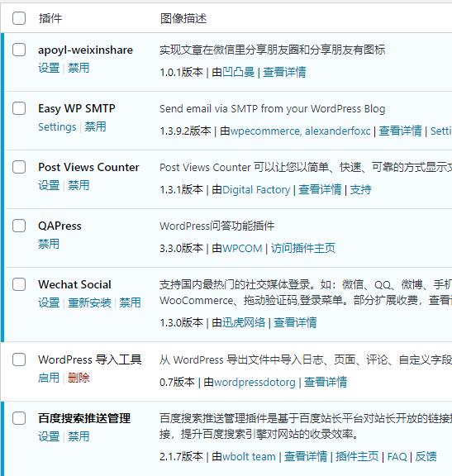Viewport: 452px width, 476px height.
Task: Tick the select-all checkbox beside 插件 header
Action: (x=19, y=18)
